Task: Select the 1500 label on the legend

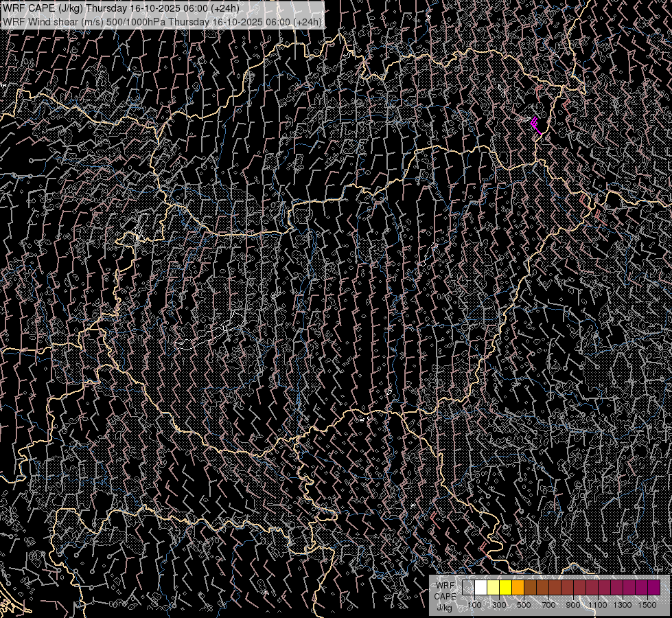Action: 647,605
